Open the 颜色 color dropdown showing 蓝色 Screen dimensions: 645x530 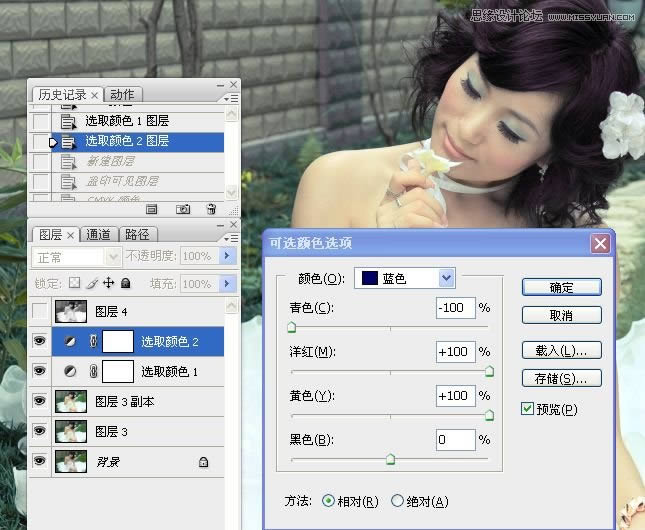(x=446, y=278)
